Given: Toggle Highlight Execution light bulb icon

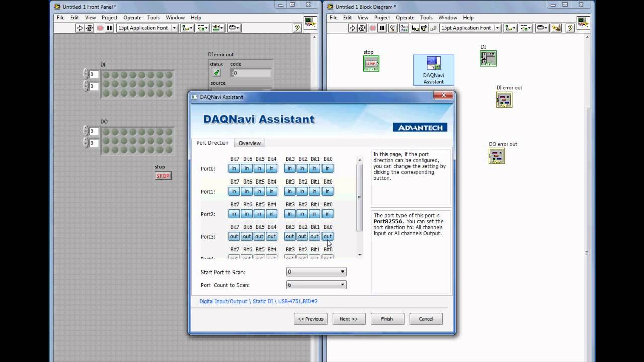Looking at the screenshot, I should (393, 28).
